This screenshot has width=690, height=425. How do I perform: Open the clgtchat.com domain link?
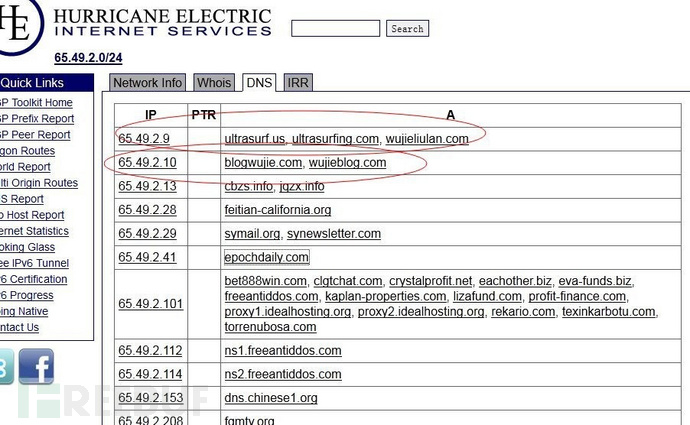point(348,281)
